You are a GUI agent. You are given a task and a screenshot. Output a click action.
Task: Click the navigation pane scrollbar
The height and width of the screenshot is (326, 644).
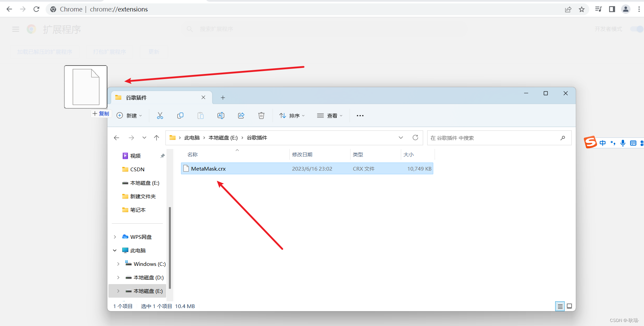170,248
